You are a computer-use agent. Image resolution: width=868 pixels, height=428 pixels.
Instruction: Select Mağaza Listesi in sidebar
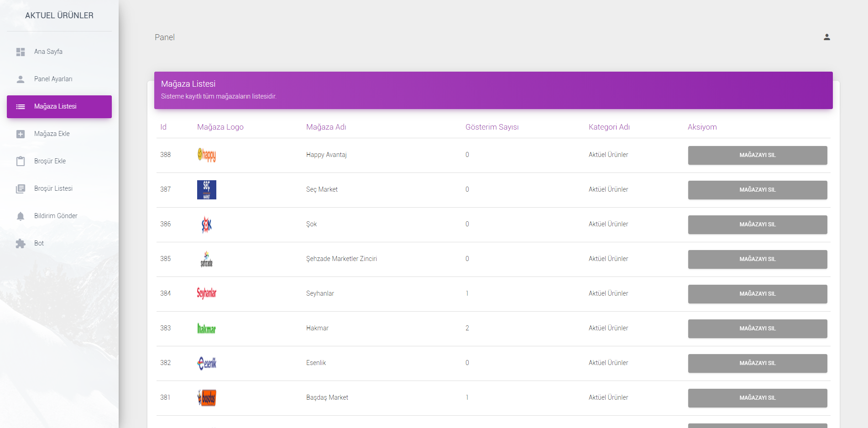point(59,107)
